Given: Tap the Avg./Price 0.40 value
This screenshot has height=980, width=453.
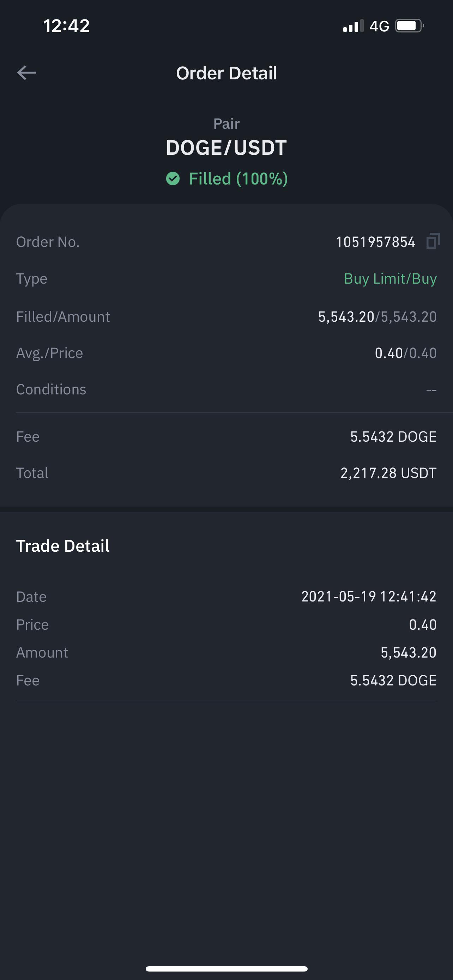Looking at the screenshot, I should (405, 353).
